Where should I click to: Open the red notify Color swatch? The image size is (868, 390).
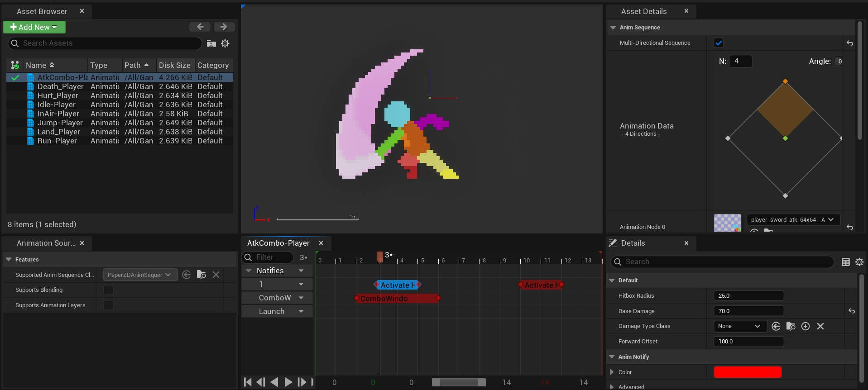pyautogui.click(x=747, y=372)
